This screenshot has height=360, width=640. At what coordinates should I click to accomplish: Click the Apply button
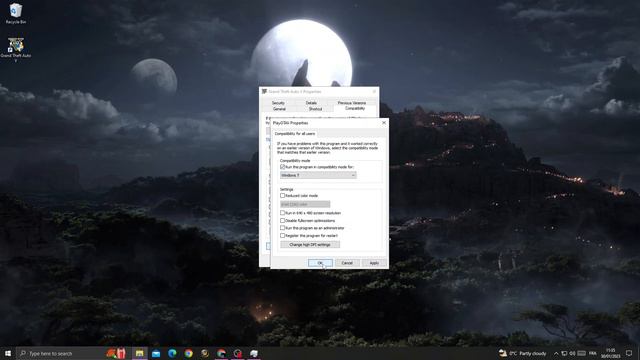(x=374, y=263)
